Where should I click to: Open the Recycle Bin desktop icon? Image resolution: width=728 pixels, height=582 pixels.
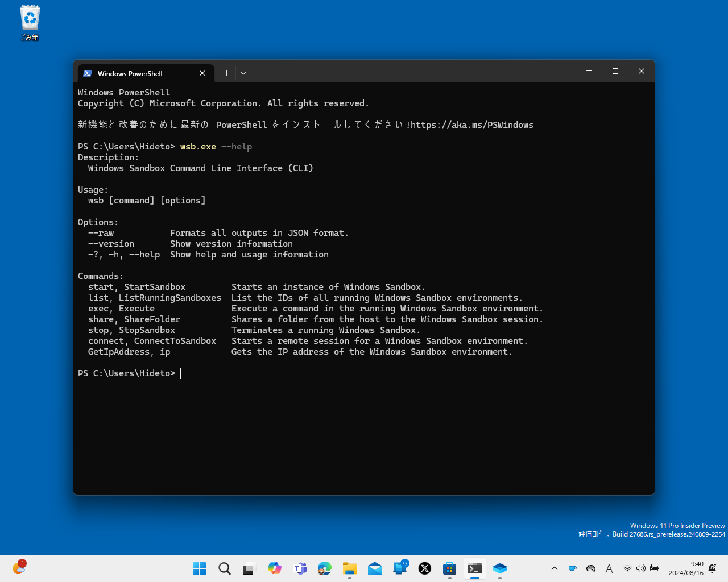(30, 23)
